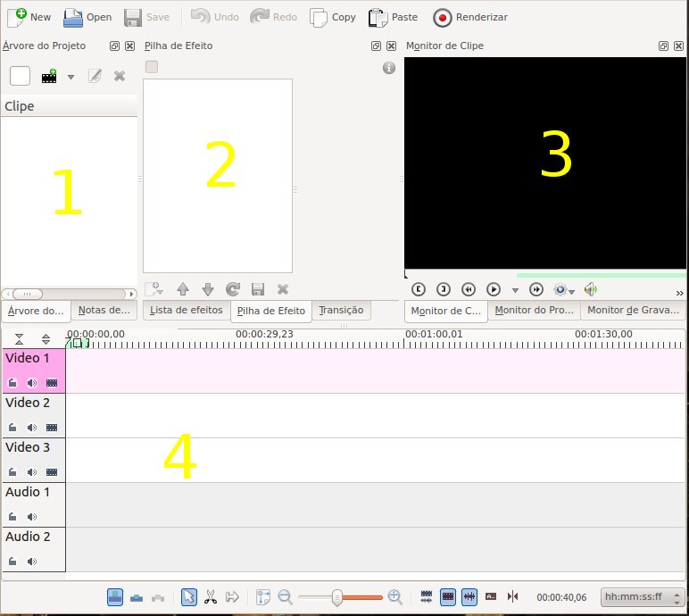The image size is (689, 616).
Task: Open the Monitor do Projeto tab
Action: [x=534, y=311]
